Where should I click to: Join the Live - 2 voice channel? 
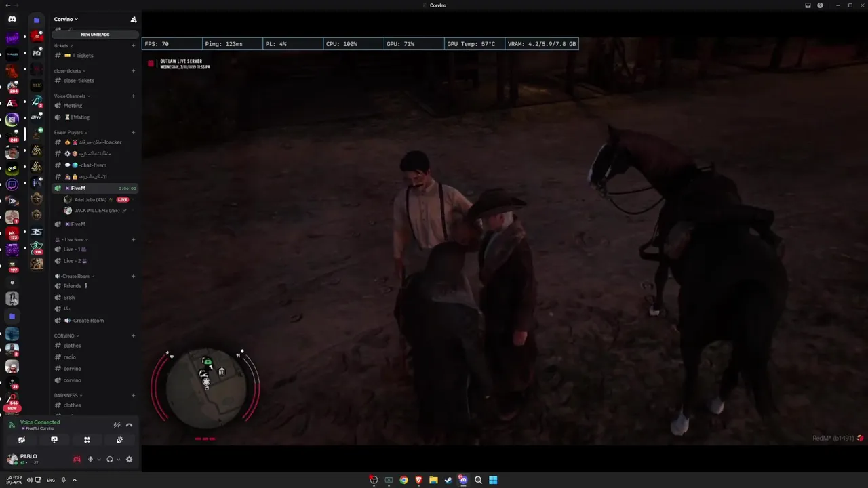94,261
